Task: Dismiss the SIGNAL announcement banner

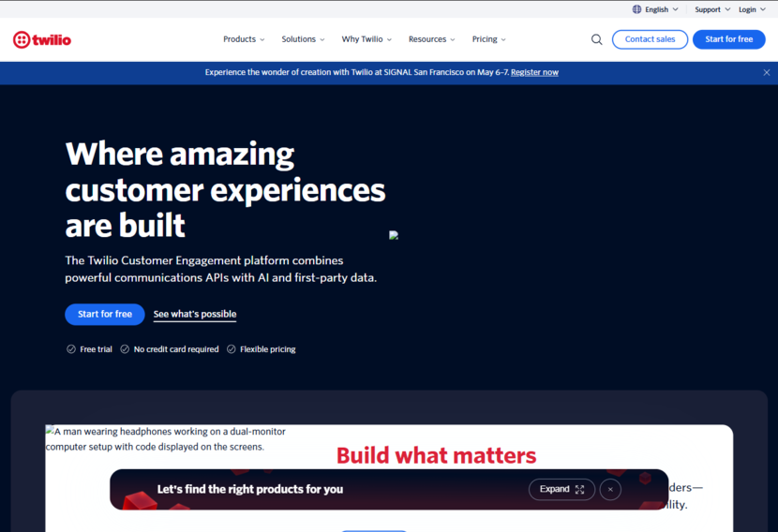Action: [766, 72]
